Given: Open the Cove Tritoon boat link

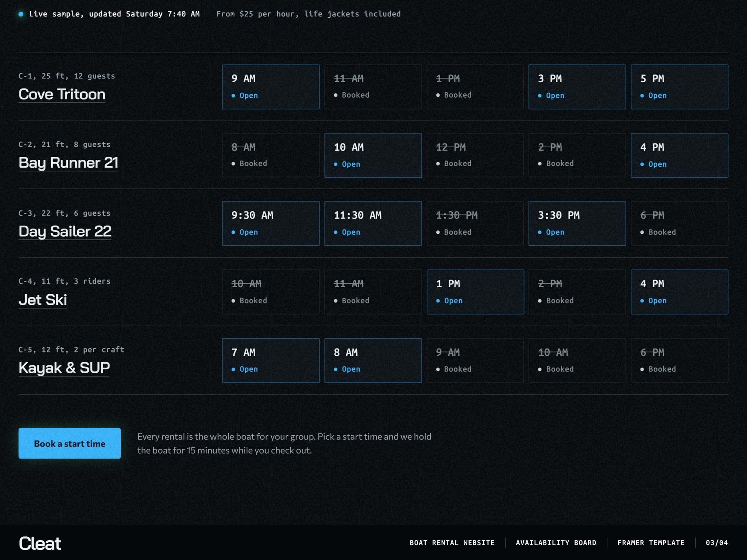Looking at the screenshot, I should (62, 94).
